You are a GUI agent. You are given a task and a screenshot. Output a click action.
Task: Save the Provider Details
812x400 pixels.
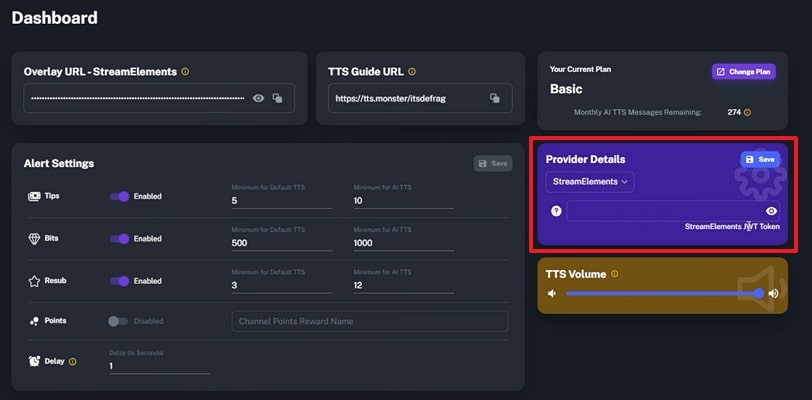[760, 160]
